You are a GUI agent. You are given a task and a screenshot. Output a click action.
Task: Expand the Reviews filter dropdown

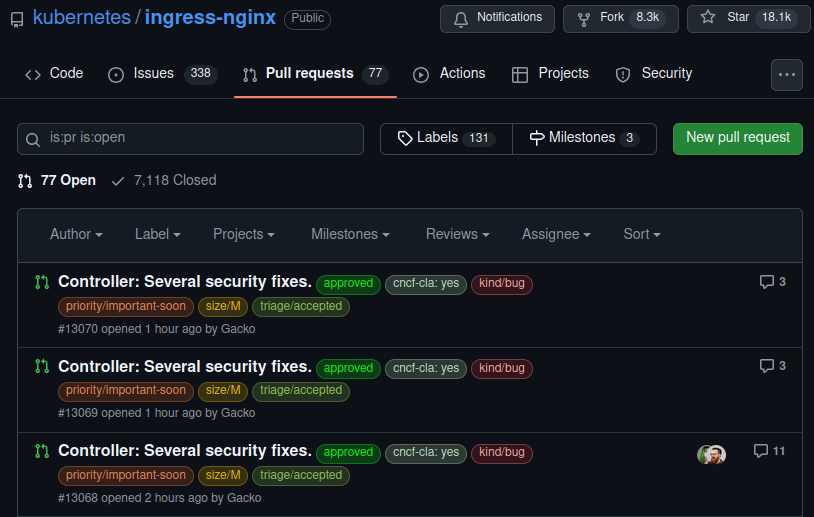[x=457, y=234]
